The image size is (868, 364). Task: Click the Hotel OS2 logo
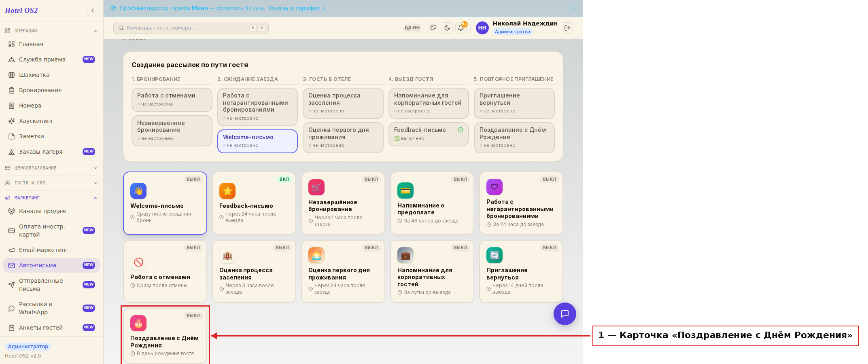tap(21, 11)
